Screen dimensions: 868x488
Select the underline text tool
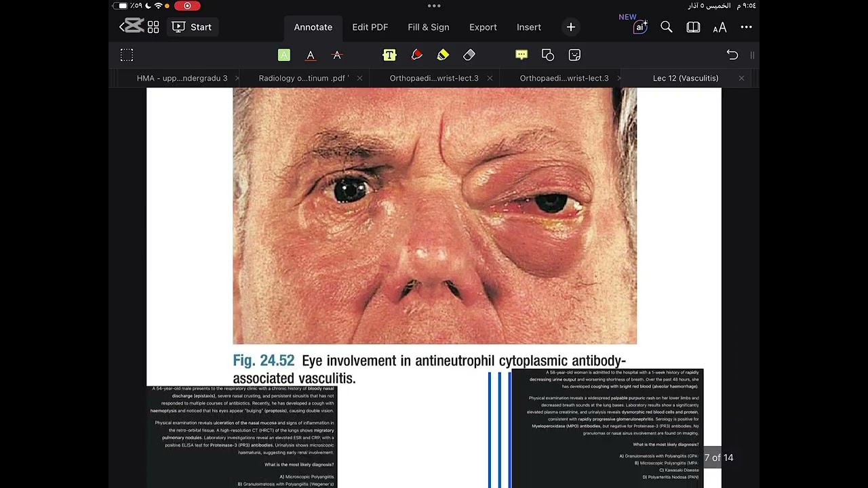coord(311,55)
